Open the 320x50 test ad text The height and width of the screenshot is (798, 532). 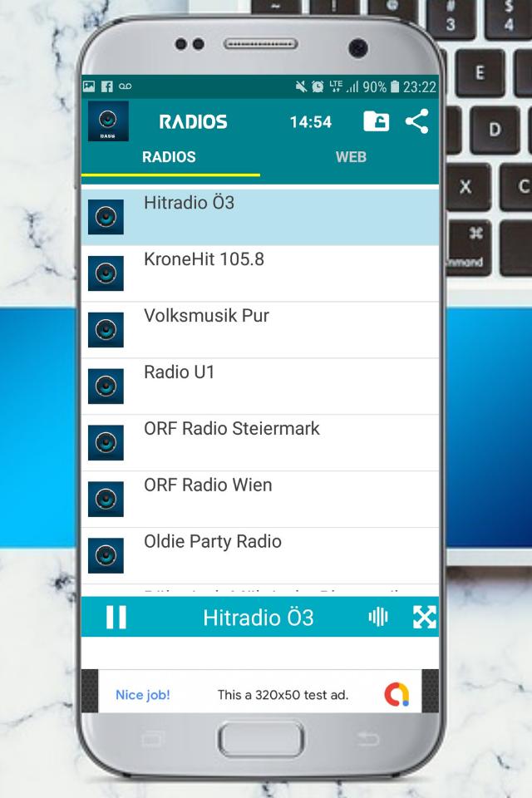coord(283,695)
